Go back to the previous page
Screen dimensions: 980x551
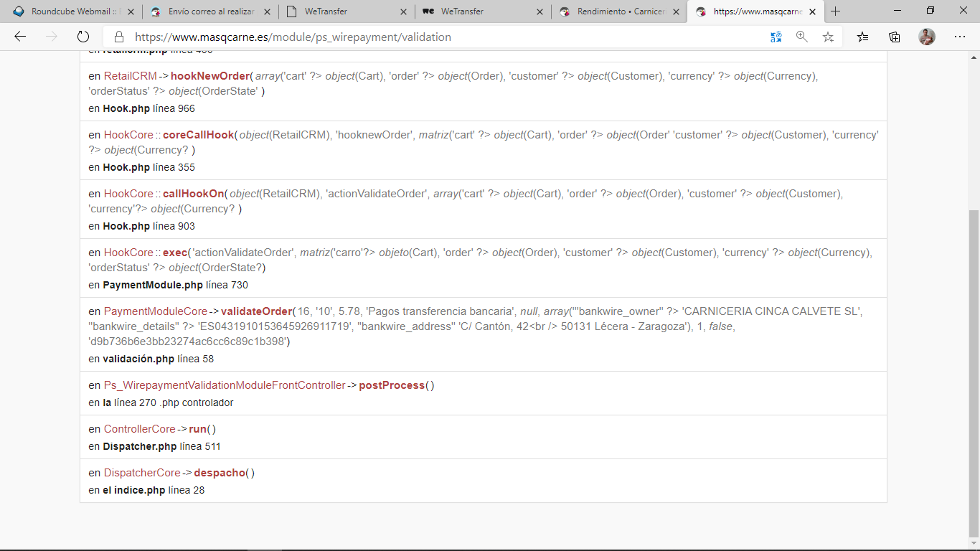(20, 37)
